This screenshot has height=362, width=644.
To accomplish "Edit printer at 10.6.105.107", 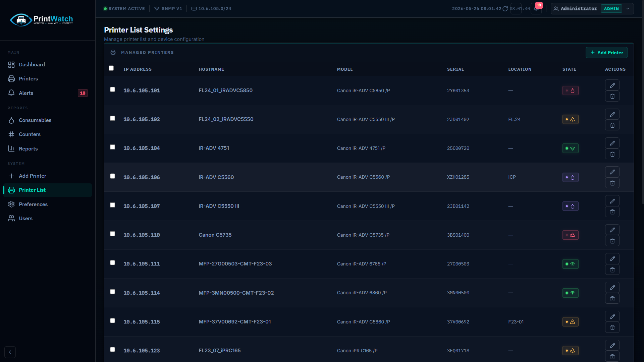I will (612, 201).
